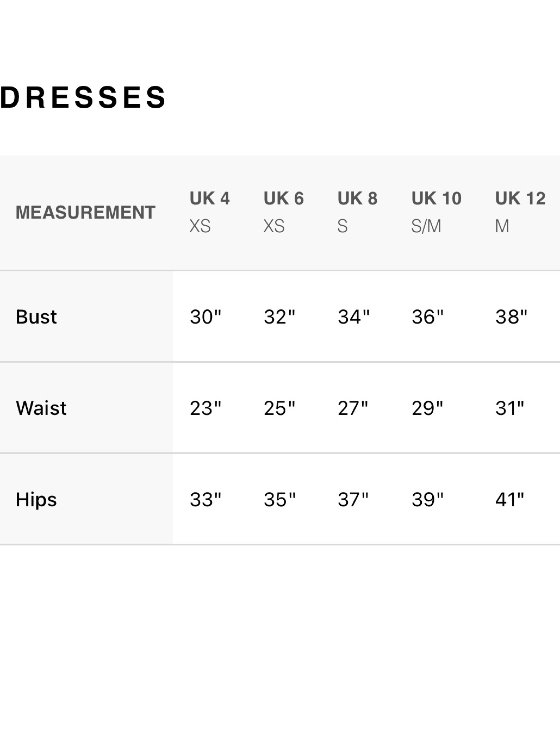Click the UK 8 S size header
The width and height of the screenshot is (560, 749).
(x=358, y=212)
